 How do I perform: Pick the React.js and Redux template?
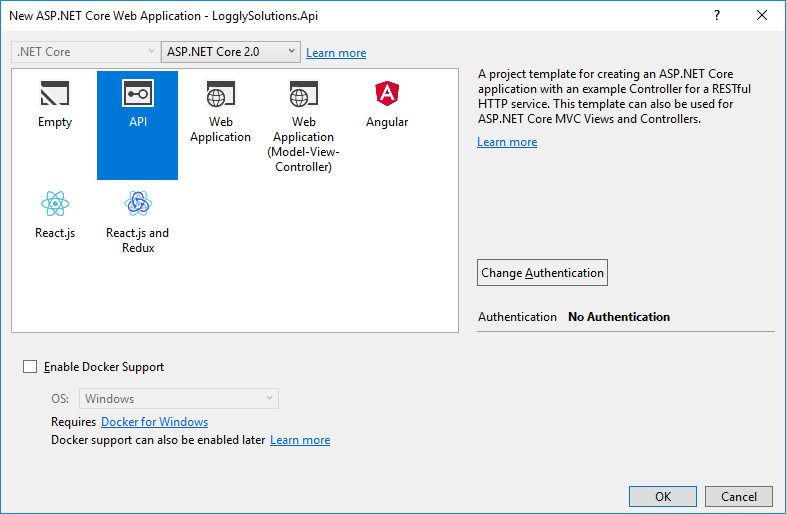[x=137, y=222]
